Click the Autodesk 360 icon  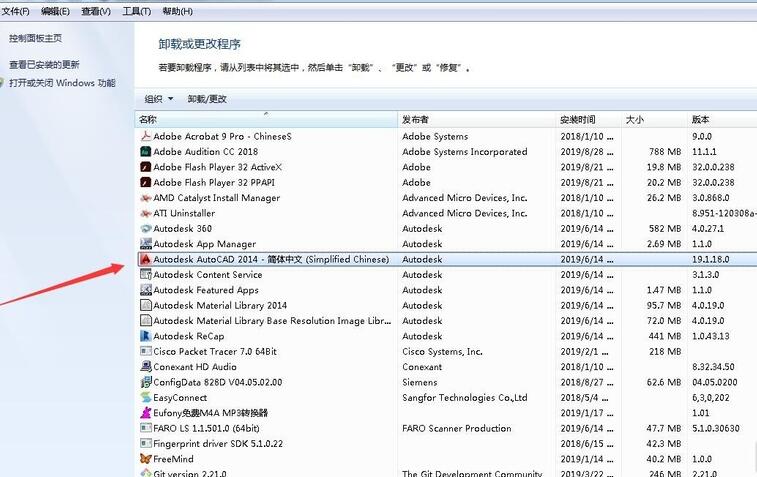[145, 228]
